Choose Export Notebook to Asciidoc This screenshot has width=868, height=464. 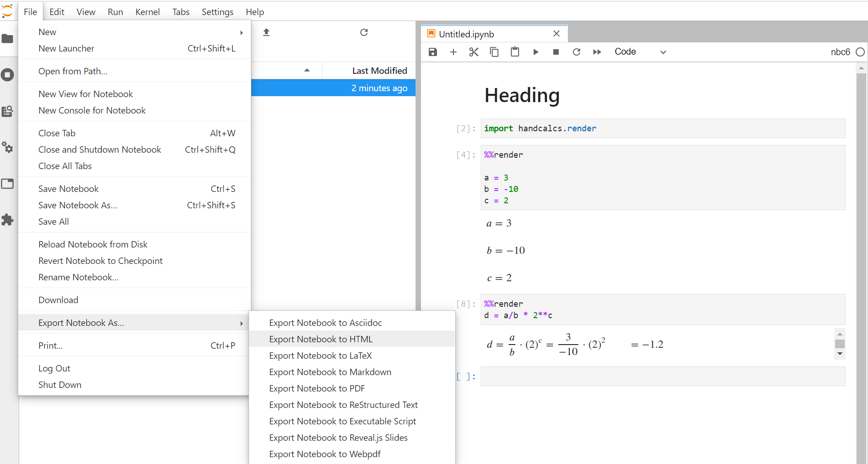point(352,323)
